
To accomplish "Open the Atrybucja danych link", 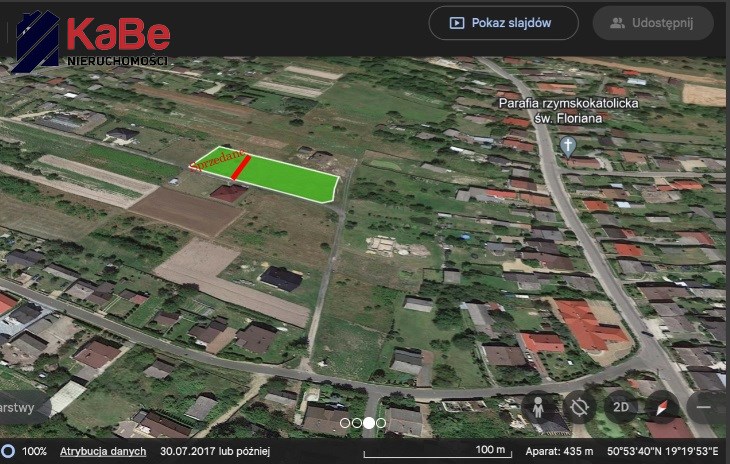I will coord(103,451).
